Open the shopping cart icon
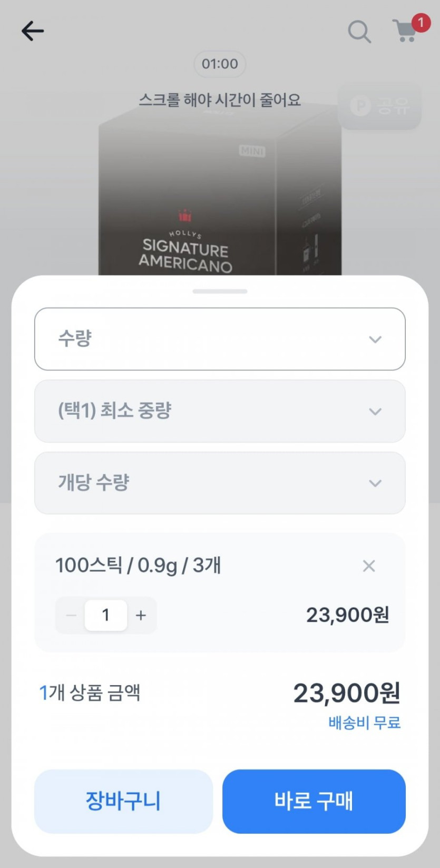 click(x=405, y=31)
